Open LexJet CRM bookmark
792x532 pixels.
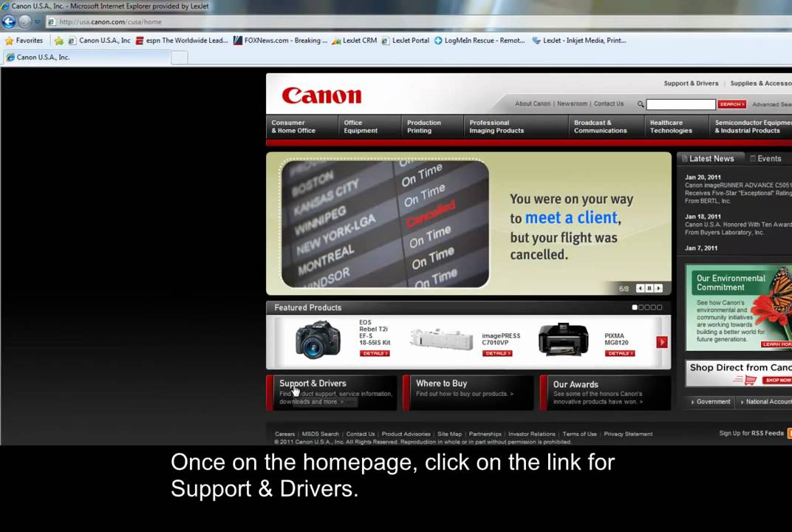(x=355, y=41)
